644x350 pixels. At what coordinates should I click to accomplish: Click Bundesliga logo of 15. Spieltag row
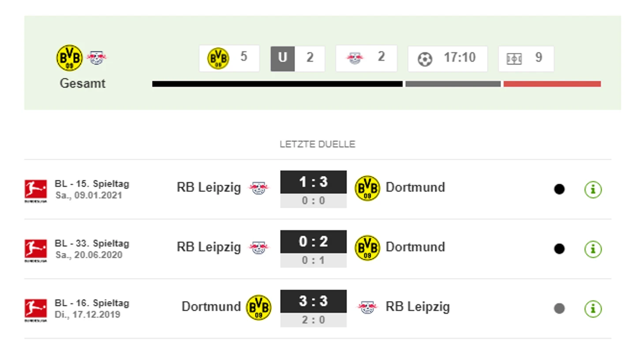[36, 191]
